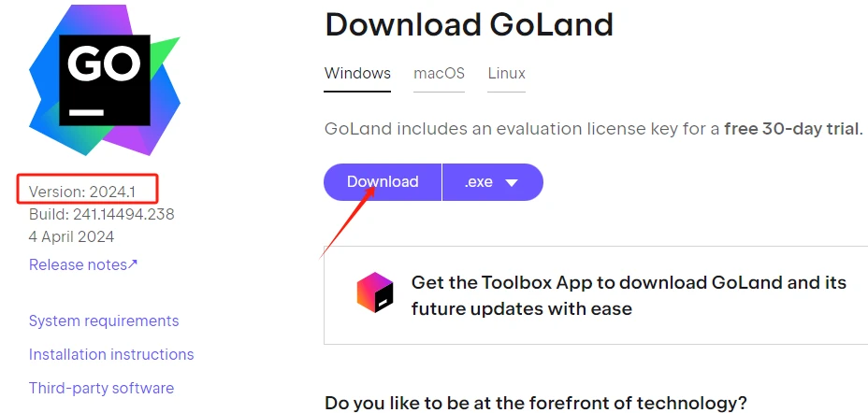This screenshot has width=868, height=413.
Task: Click the Version: 2024.1 label
Action: [x=82, y=192]
